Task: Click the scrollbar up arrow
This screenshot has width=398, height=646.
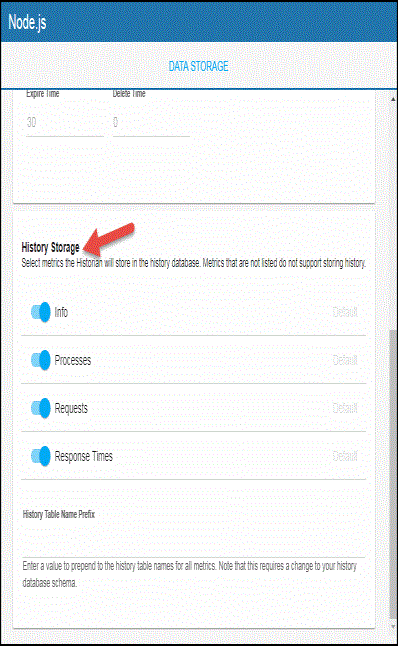Action: click(x=393, y=99)
